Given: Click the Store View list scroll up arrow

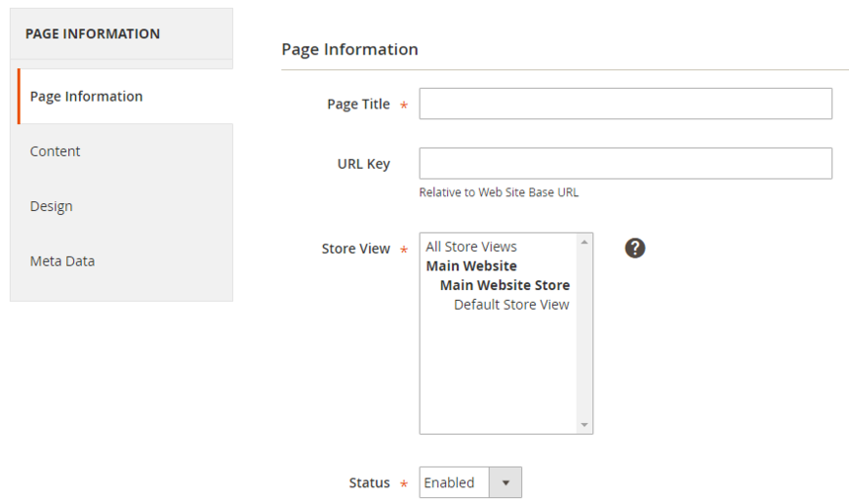Looking at the screenshot, I should pyautogui.click(x=584, y=242).
